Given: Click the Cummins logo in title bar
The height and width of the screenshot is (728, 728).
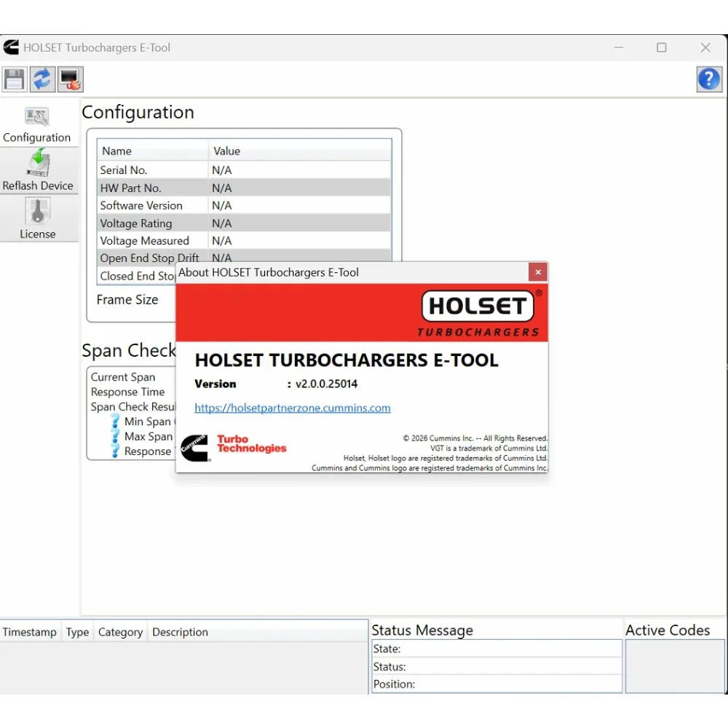Looking at the screenshot, I should (11, 47).
